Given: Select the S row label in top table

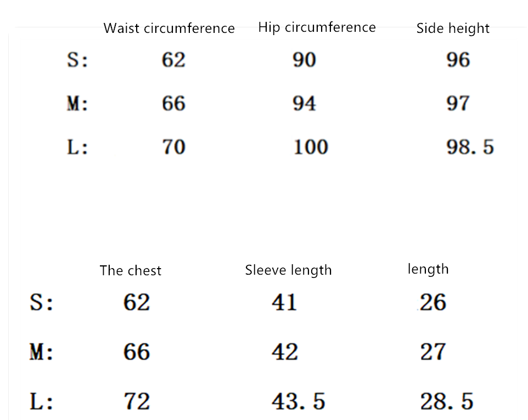Looking at the screenshot, I should pyautogui.click(x=77, y=60).
